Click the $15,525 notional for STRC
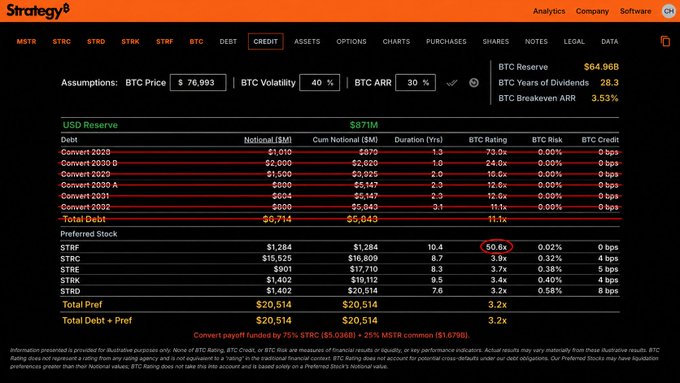Screen dimensions: 680x383 click(277, 258)
